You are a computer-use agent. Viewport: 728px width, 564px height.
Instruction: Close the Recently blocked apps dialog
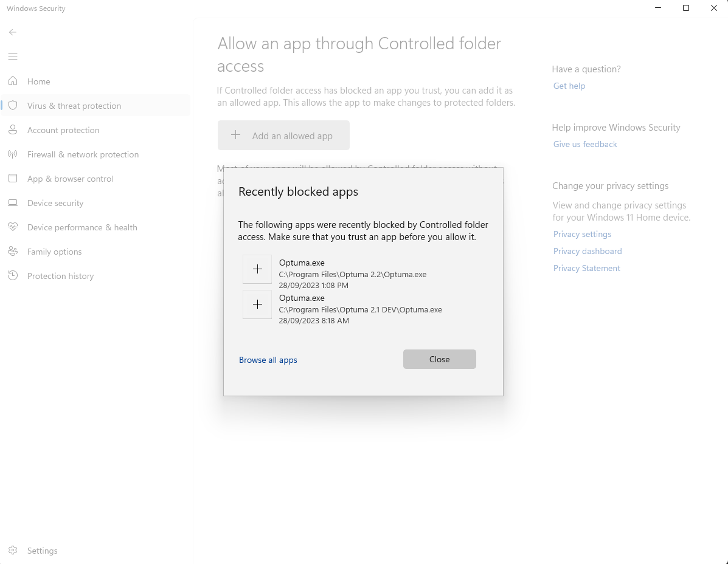coord(440,359)
